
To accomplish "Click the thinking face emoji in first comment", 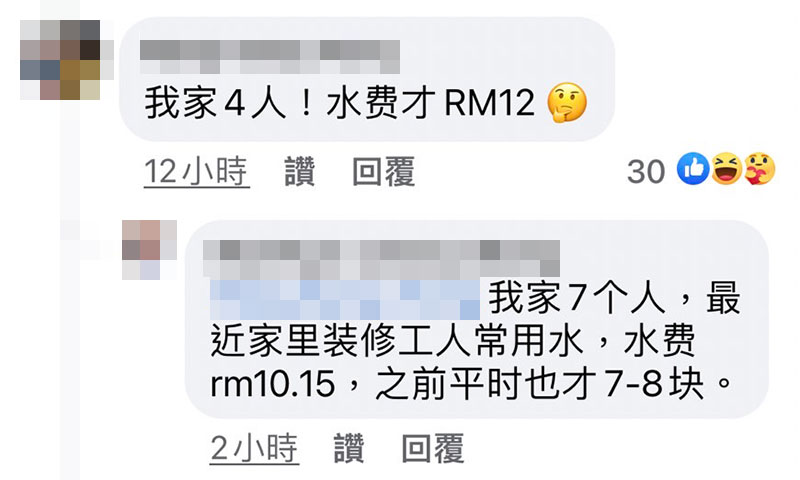I will click(567, 103).
